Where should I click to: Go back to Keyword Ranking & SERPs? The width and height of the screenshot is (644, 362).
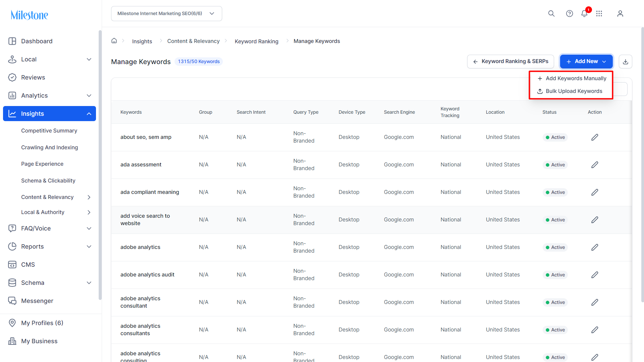[510, 61]
